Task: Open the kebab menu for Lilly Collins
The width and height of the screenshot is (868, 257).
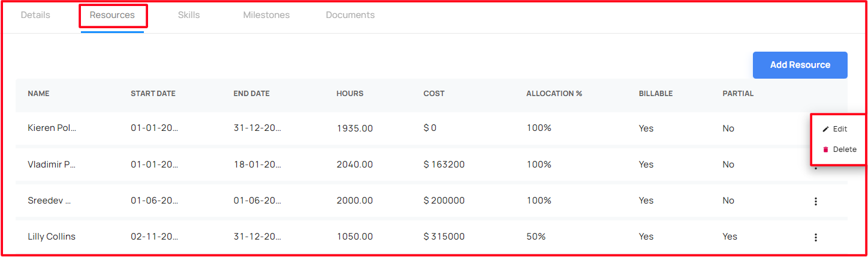Action: click(x=816, y=237)
